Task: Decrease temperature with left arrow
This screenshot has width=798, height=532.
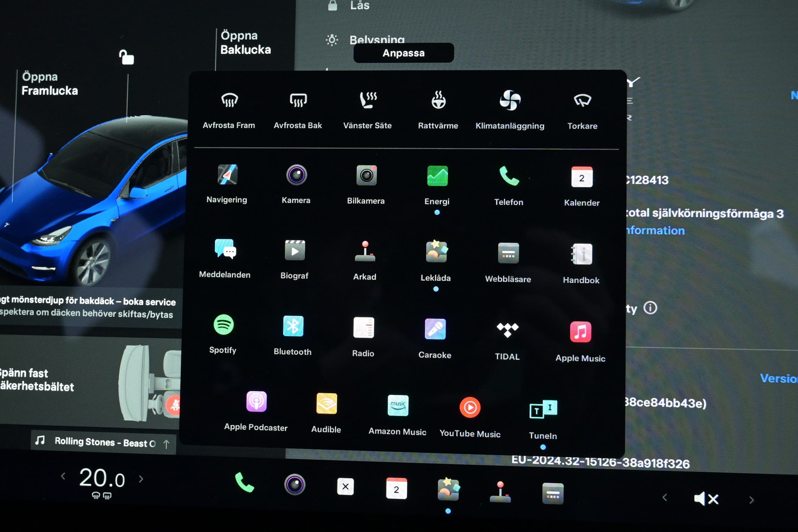Action: click(63, 476)
